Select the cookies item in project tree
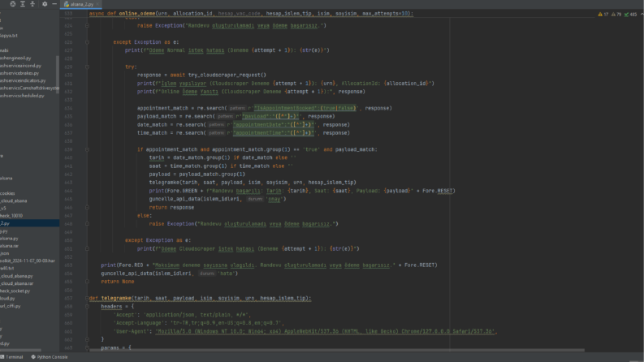The image size is (644, 362). click(7, 193)
